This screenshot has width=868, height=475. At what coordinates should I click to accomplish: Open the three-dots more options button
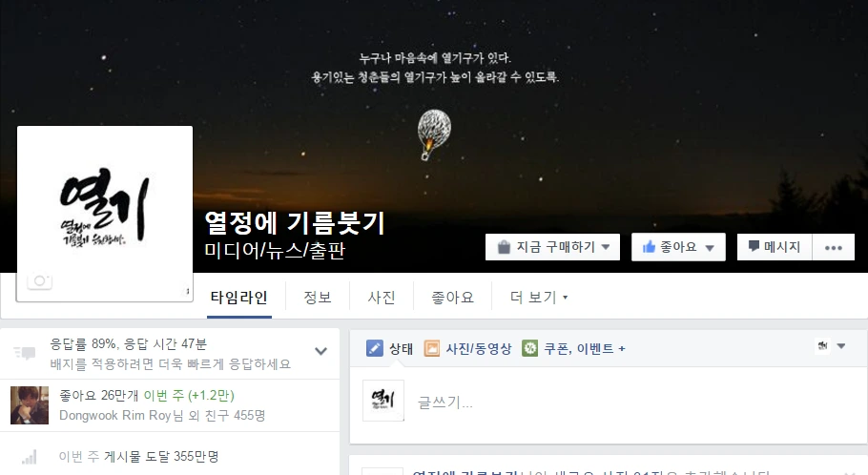point(833,247)
